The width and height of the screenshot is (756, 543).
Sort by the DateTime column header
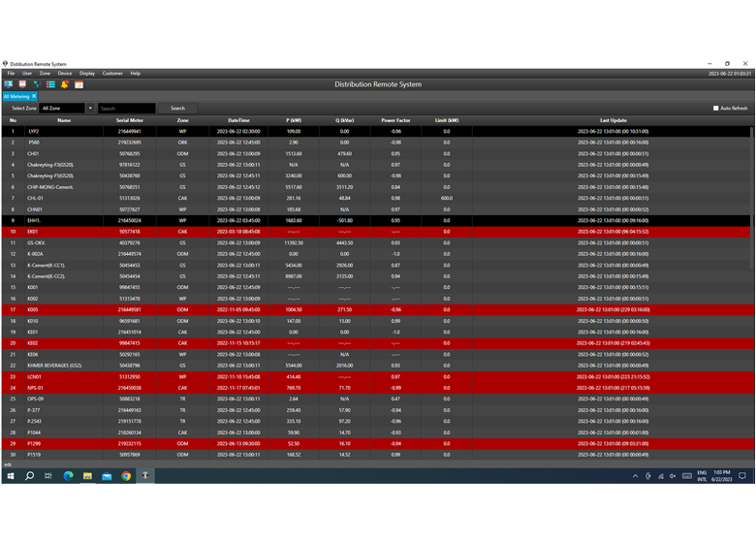[238, 120]
